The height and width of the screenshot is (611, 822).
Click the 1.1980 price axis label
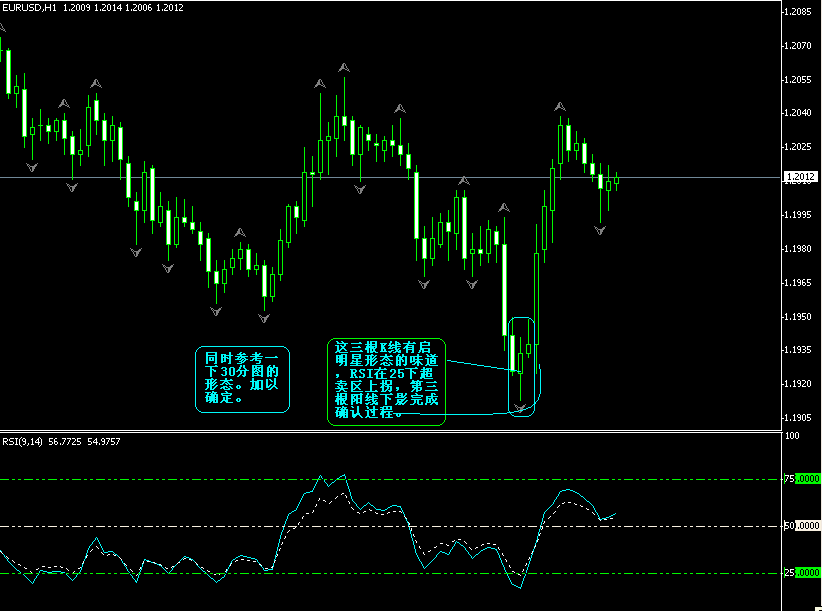pos(798,249)
